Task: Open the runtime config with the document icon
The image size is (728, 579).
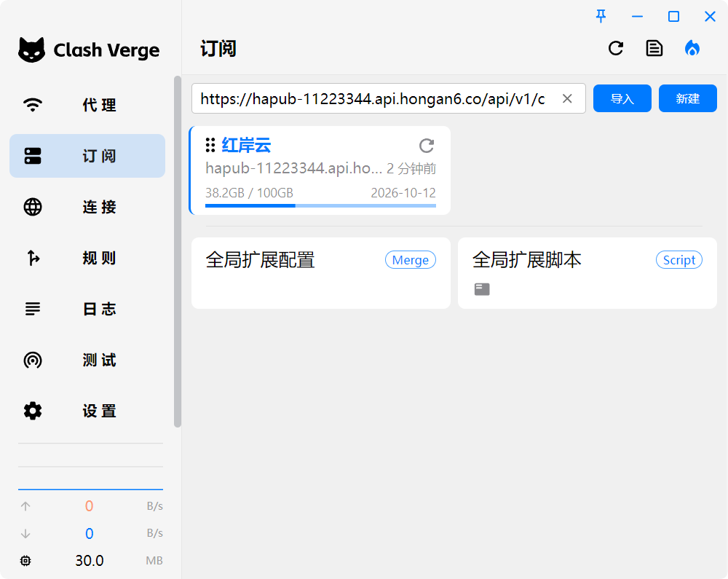Action: [654, 48]
